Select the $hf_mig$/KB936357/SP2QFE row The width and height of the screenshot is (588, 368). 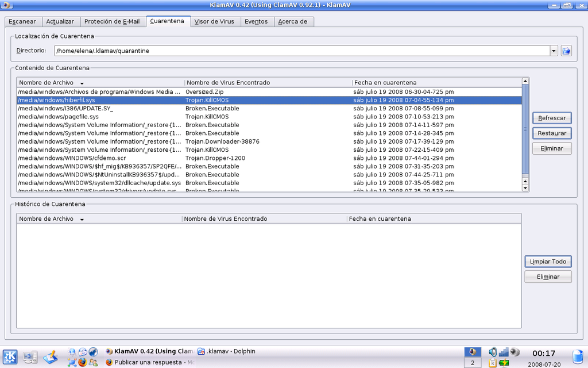pyautogui.click(x=269, y=166)
